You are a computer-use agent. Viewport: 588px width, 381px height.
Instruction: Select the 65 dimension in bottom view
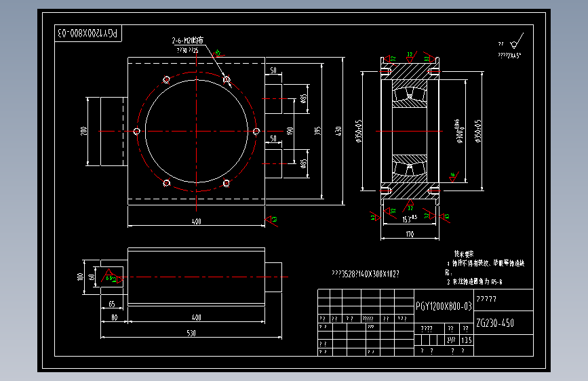click(x=112, y=304)
